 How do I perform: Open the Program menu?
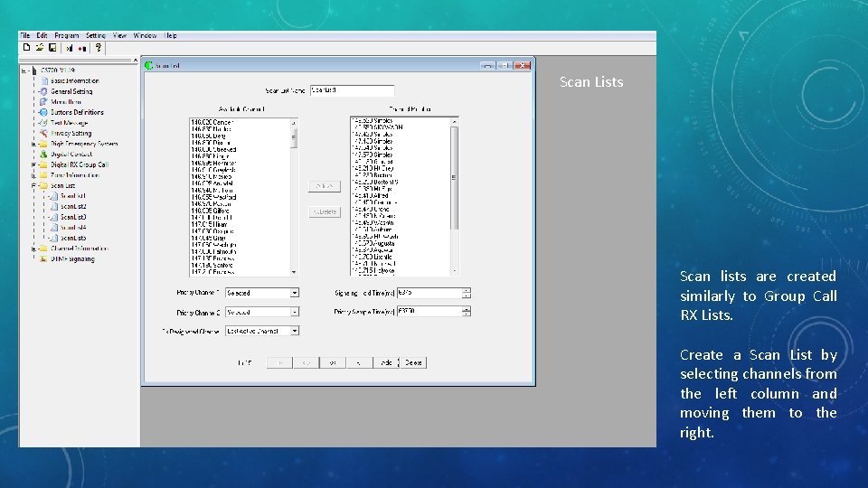click(x=66, y=35)
